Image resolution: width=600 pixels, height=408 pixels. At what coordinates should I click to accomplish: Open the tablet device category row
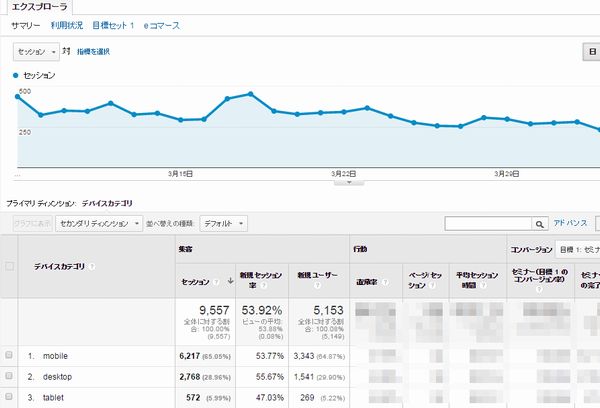(x=53, y=397)
